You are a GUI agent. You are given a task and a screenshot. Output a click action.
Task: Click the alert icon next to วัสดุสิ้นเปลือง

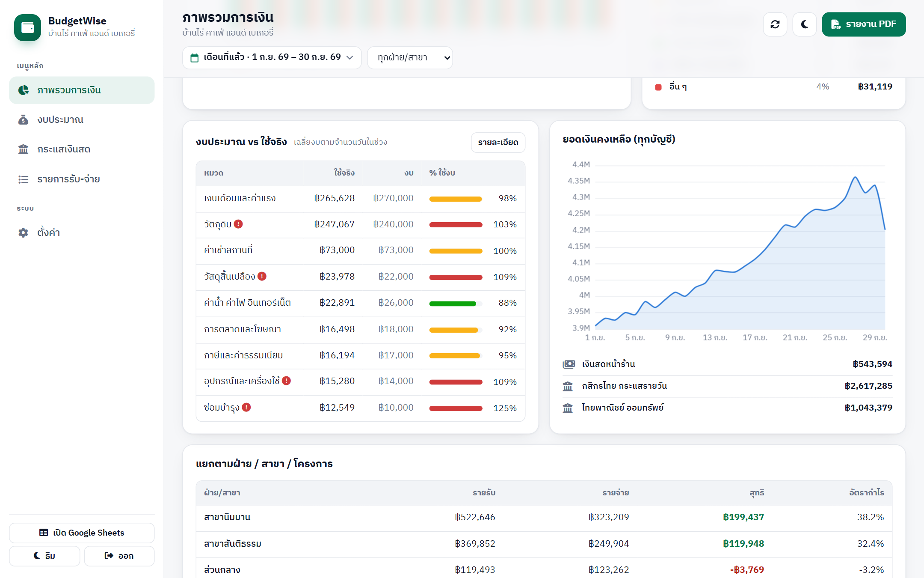click(262, 276)
